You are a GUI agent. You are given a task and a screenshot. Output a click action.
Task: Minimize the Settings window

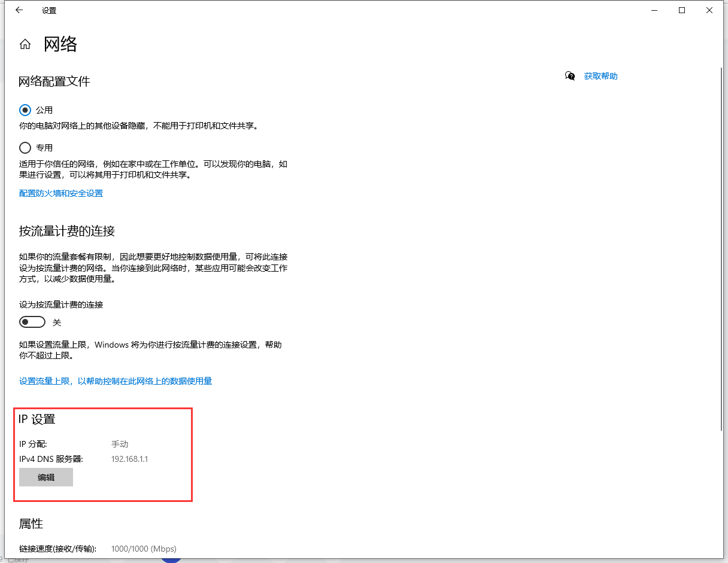pos(654,10)
